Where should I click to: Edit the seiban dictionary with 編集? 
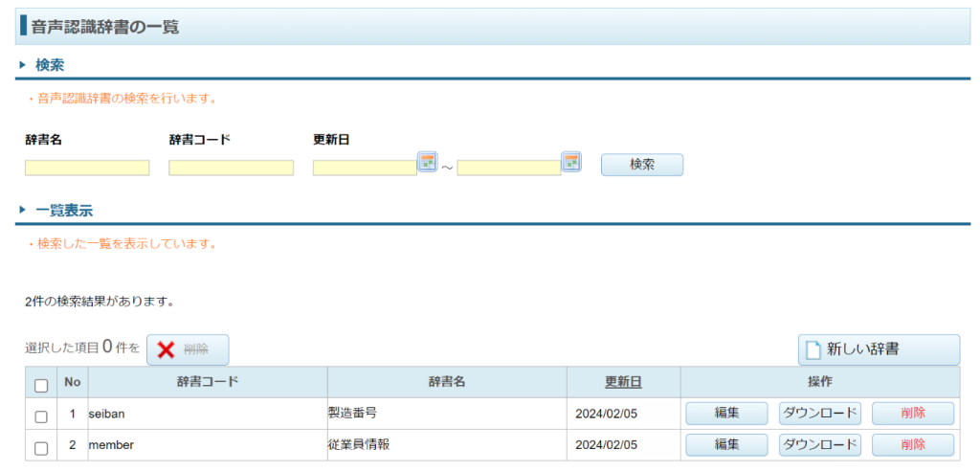point(726,414)
